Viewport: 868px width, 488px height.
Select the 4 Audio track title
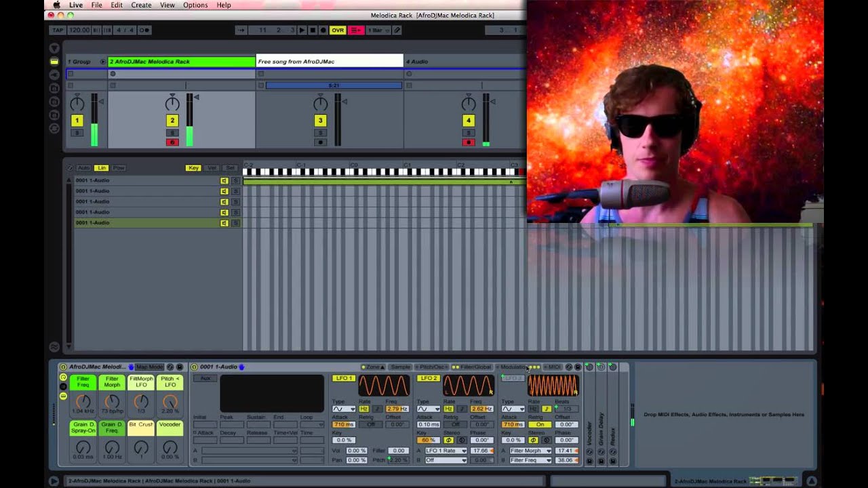click(x=465, y=62)
